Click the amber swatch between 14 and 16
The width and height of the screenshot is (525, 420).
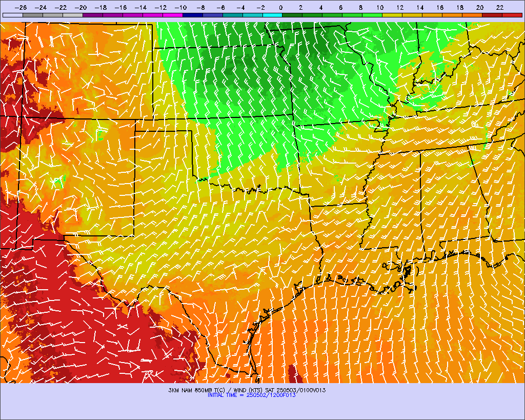point(432,15)
